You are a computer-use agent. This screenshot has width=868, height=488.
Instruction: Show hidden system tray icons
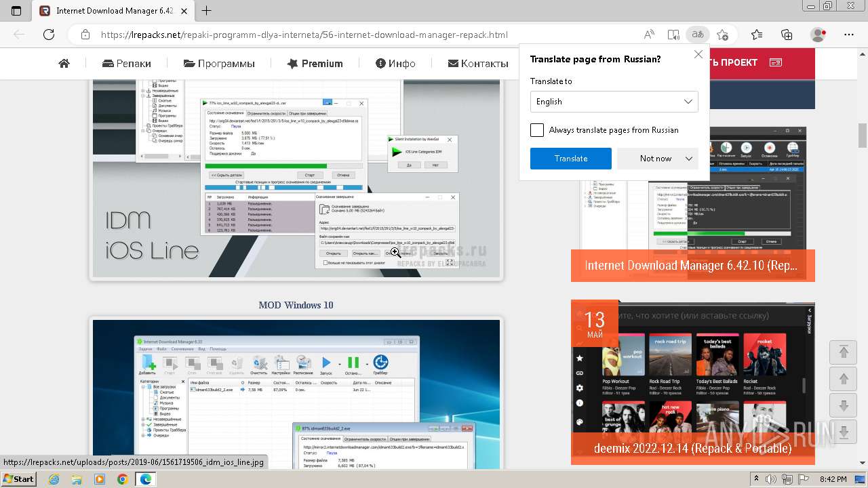(757, 479)
